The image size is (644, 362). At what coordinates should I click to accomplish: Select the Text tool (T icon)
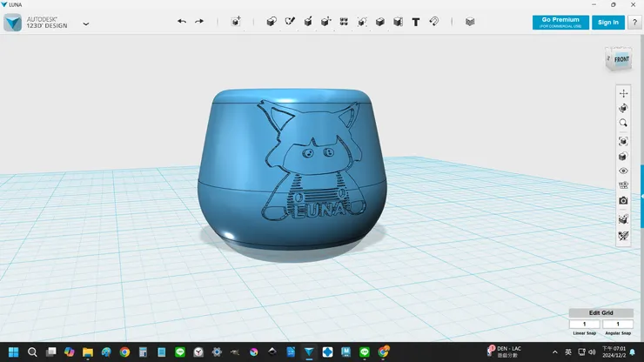tap(416, 22)
